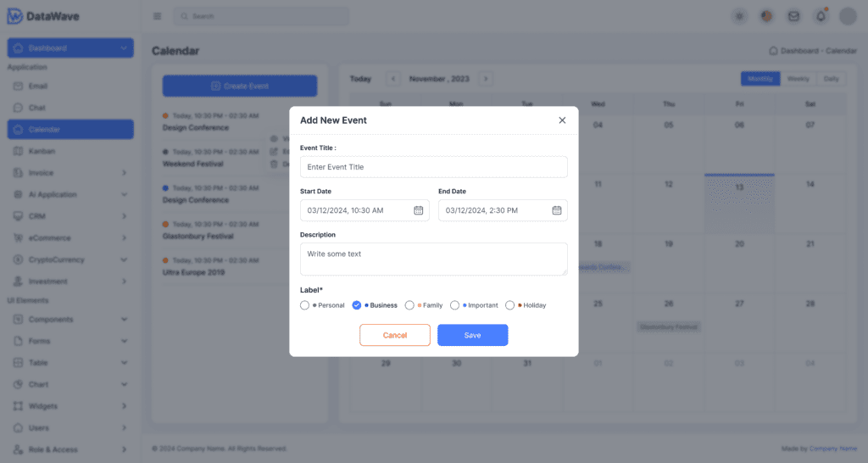Click the Event Title input field

point(433,167)
